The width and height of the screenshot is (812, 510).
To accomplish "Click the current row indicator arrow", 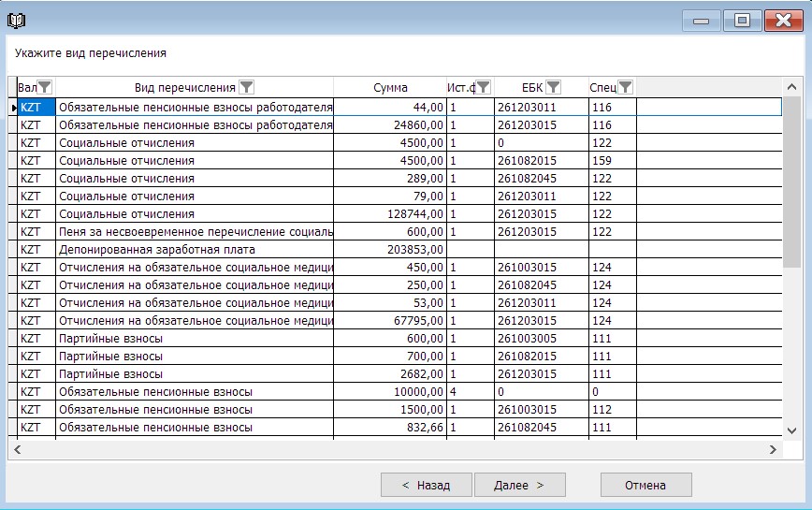I will [x=13, y=108].
